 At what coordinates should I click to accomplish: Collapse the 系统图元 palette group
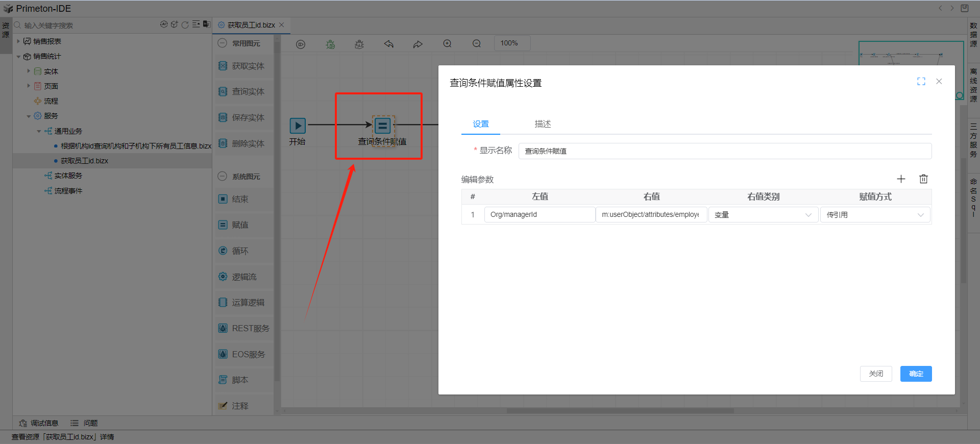tap(222, 177)
